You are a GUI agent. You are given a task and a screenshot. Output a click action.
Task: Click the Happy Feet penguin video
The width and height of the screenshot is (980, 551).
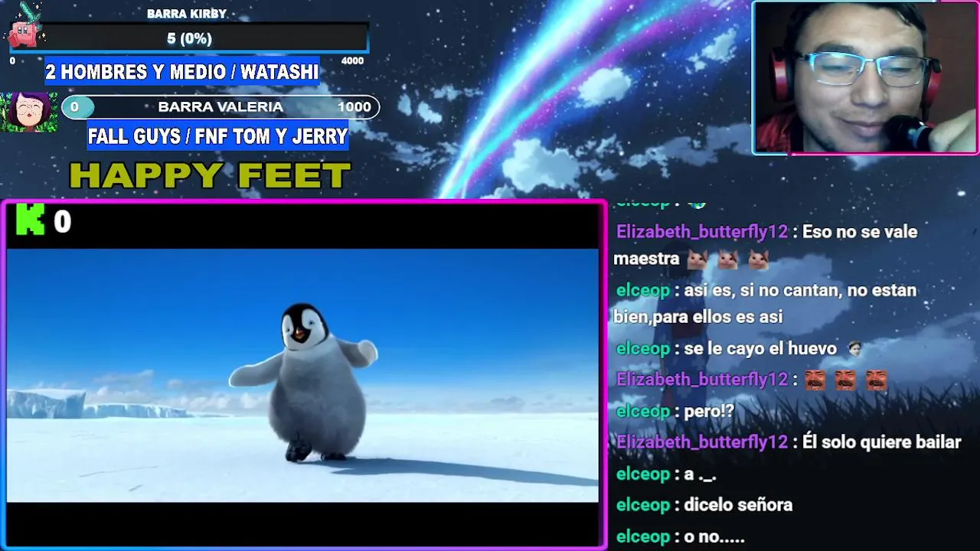pos(302,375)
